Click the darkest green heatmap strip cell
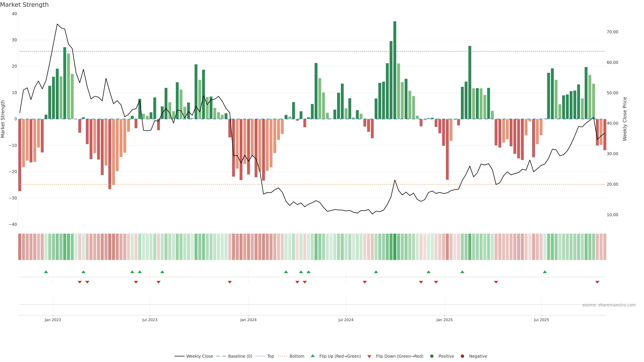 coord(395,247)
